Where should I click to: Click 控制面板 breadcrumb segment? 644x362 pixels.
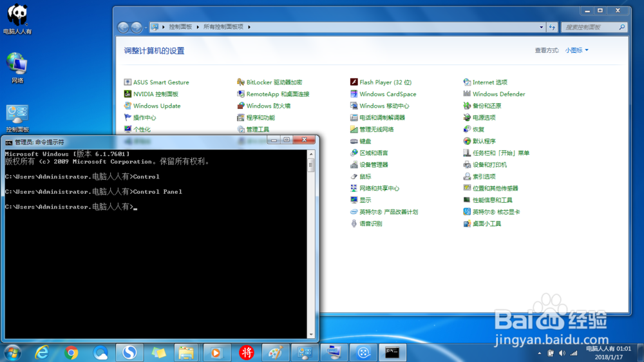pyautogui.click(x=180, y=26)
